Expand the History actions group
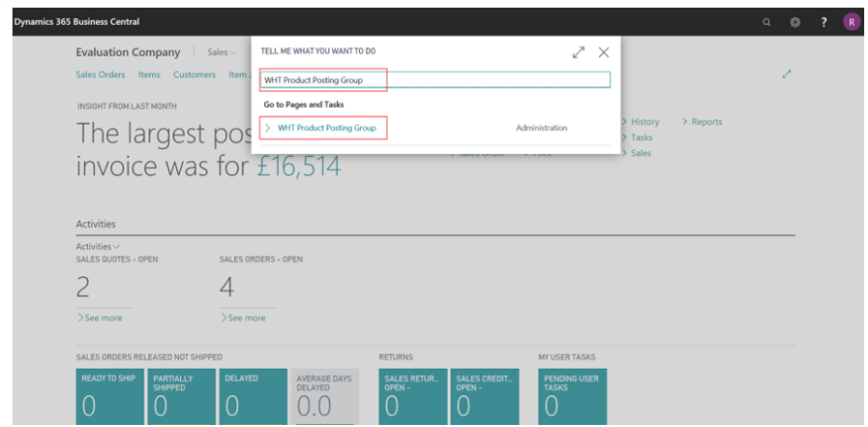 (x=641, y=122)
